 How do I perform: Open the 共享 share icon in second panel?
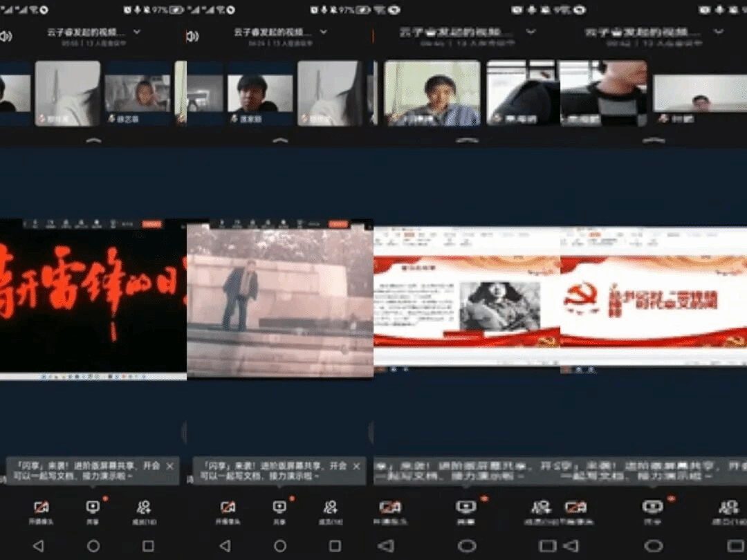(x=279, y=508)
